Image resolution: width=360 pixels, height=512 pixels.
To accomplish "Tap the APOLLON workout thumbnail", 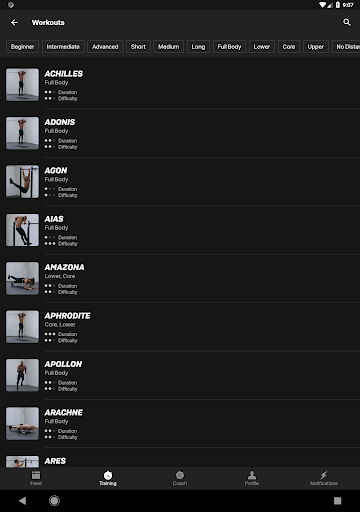I will click(22, 375).
